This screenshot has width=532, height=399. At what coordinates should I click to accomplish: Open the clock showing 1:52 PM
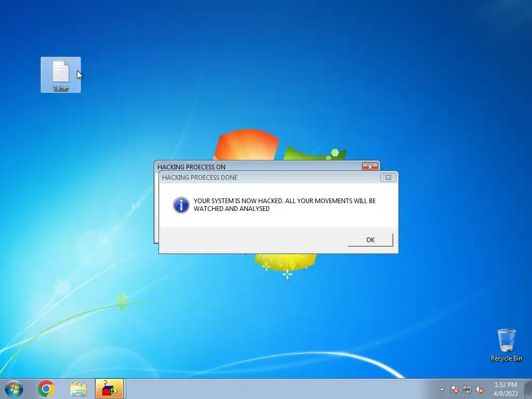[506, 389]
